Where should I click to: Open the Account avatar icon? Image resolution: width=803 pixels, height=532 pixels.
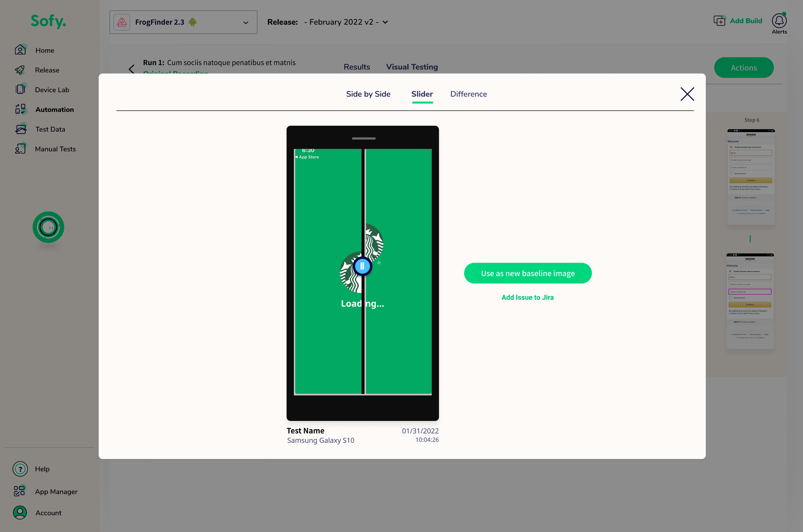coord(20,513)
